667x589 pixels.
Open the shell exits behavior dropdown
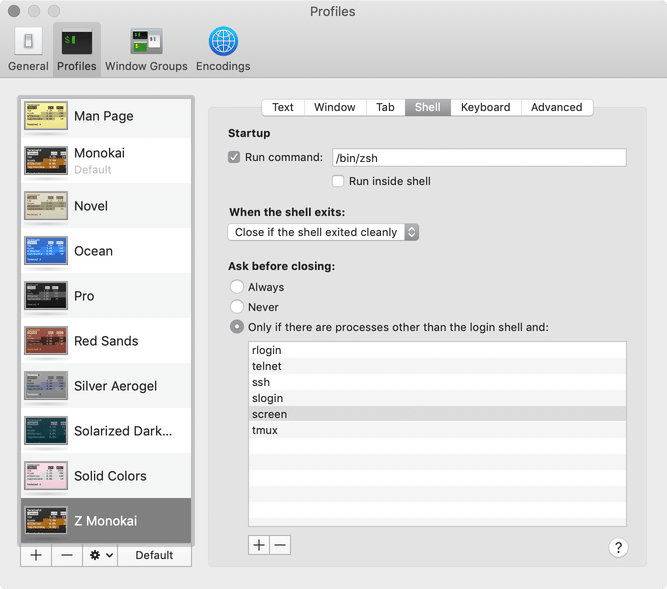click(x=323, y=232)
